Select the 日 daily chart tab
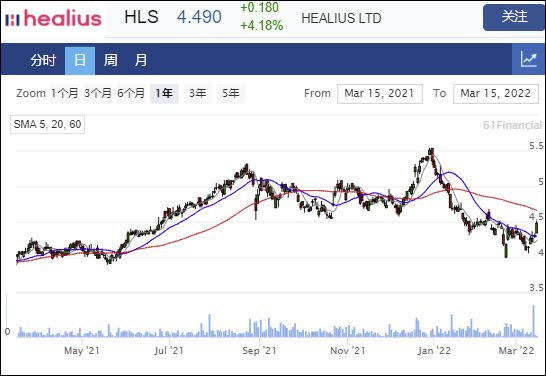546x376 pixels. tap(80, 60)
